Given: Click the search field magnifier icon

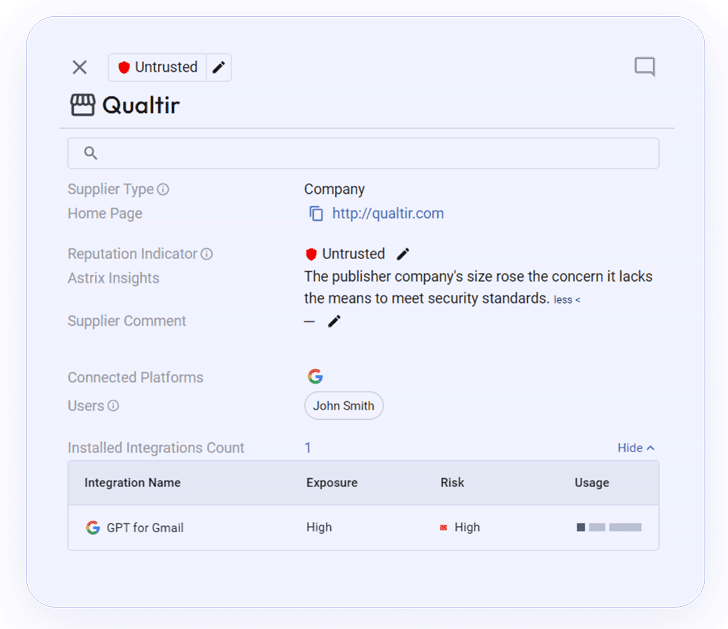Looking at the screenshot, I should click(91, 153).
